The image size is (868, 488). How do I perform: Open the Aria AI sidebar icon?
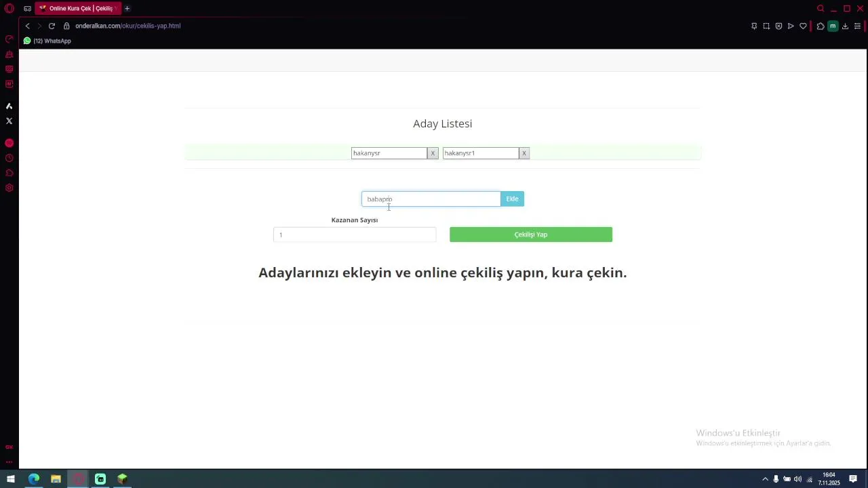coord(9,106)
